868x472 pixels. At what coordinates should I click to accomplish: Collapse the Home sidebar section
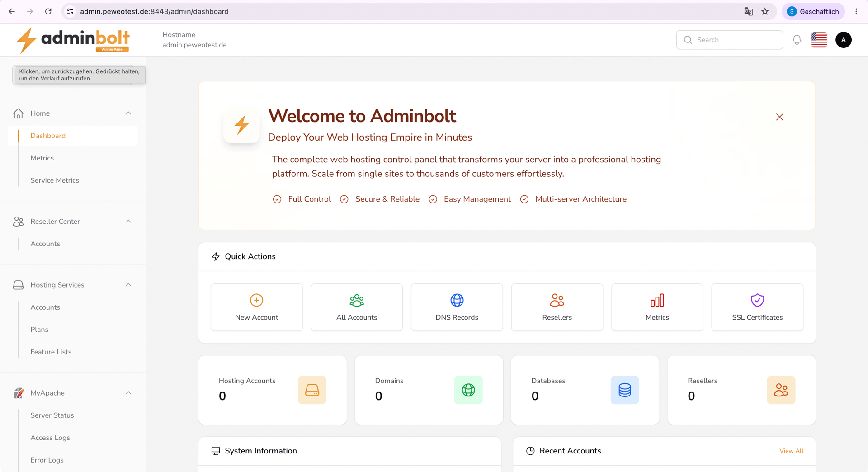pos(128,113)
